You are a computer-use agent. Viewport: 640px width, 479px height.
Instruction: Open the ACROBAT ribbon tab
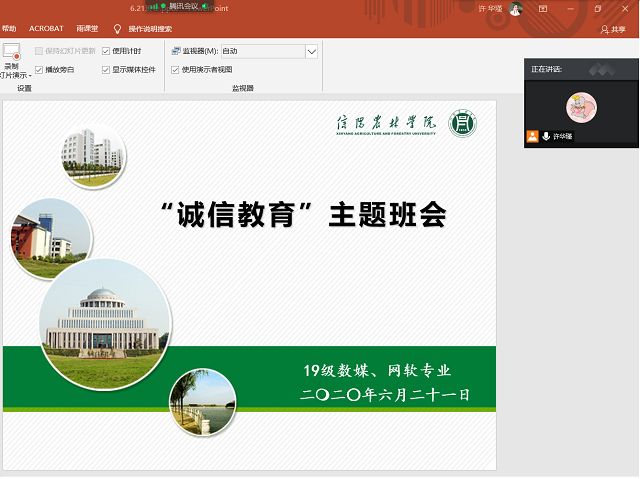(46, 30)
